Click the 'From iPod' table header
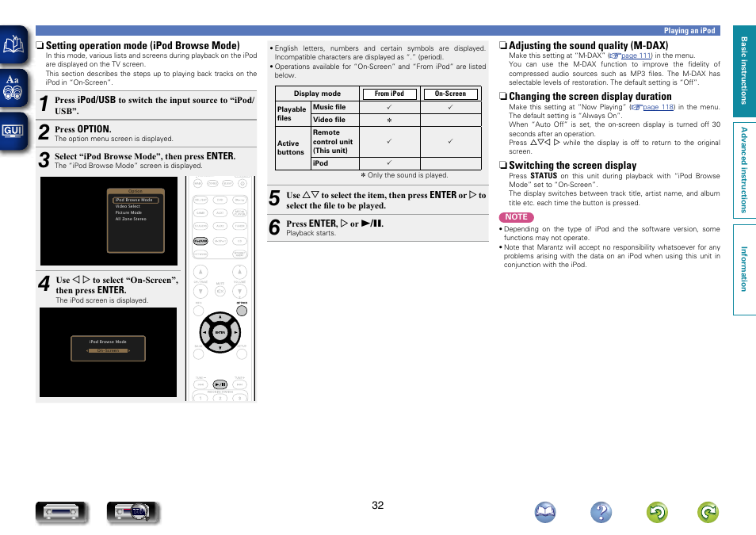The height and width of the screenshot is (535, 756). tap(389, 94)
